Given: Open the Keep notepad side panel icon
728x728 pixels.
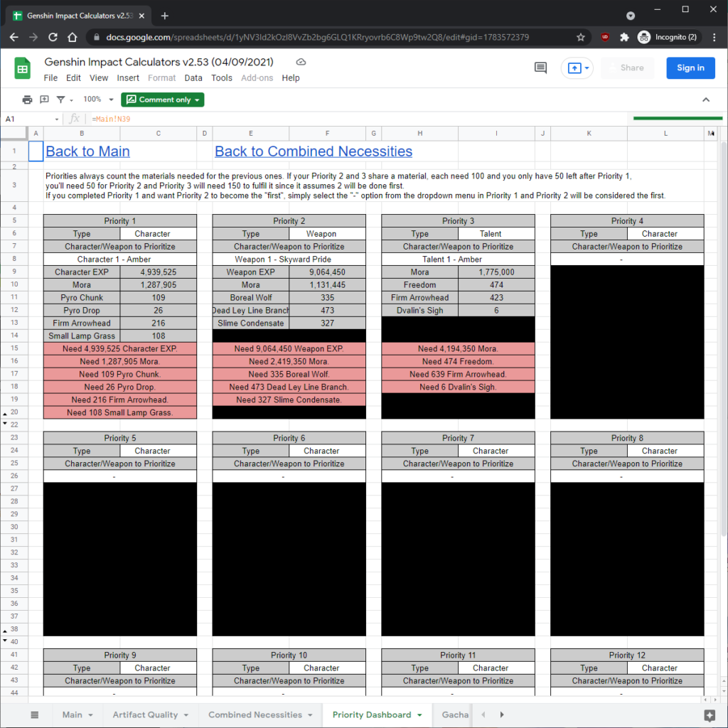Looking at the screenshot, I should coord(708,714).
